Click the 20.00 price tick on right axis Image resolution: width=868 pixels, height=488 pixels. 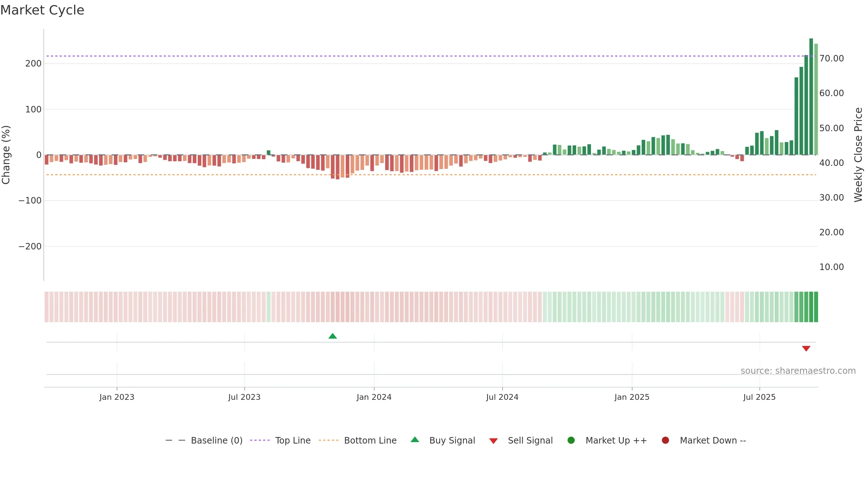(831, 232)
